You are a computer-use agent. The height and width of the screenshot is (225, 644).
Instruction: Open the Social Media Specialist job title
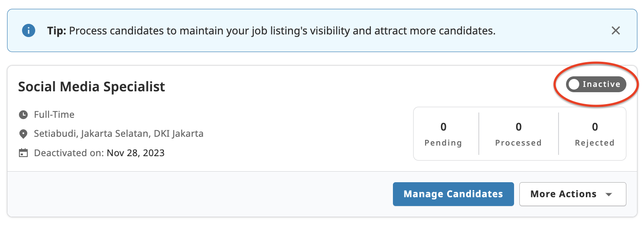92,86
